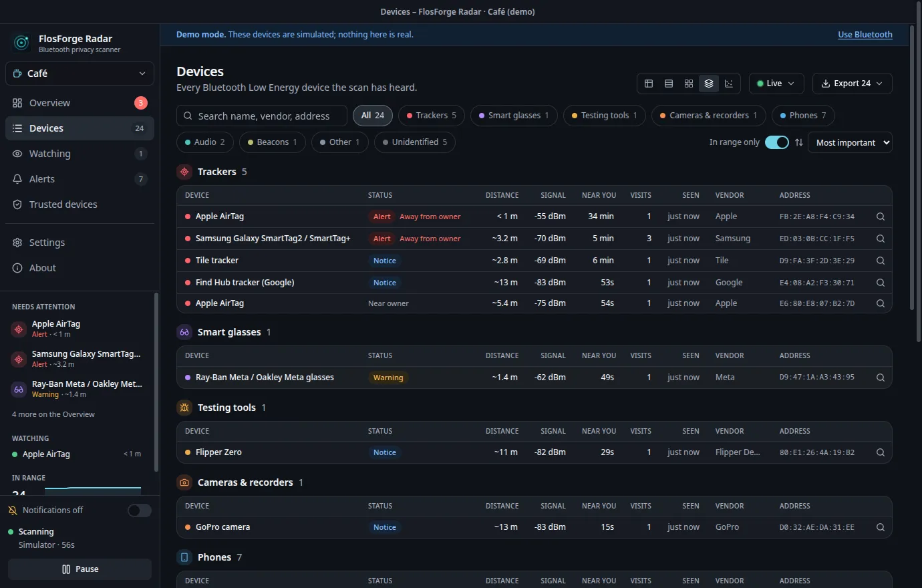Inspect the Tile tracker row magnifier

tap(880, 261)
